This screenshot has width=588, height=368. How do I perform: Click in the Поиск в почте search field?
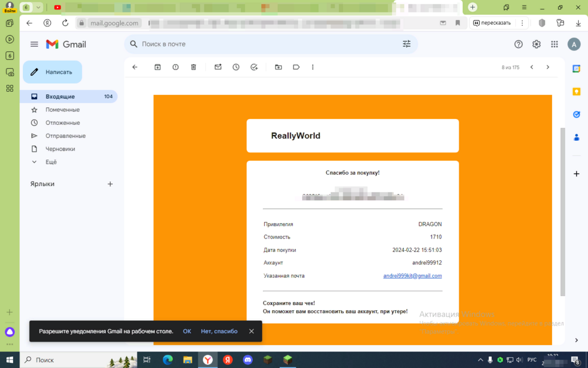click(x=270, y=44)
